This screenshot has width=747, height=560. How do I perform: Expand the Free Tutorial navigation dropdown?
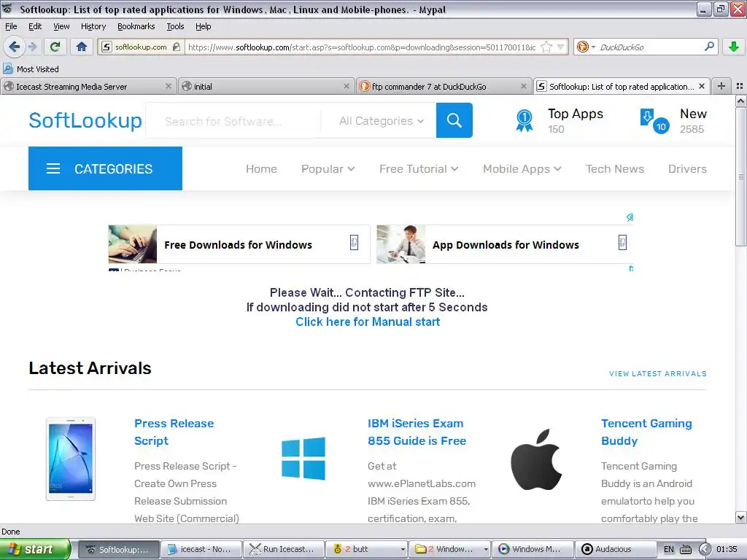[419, 168]
